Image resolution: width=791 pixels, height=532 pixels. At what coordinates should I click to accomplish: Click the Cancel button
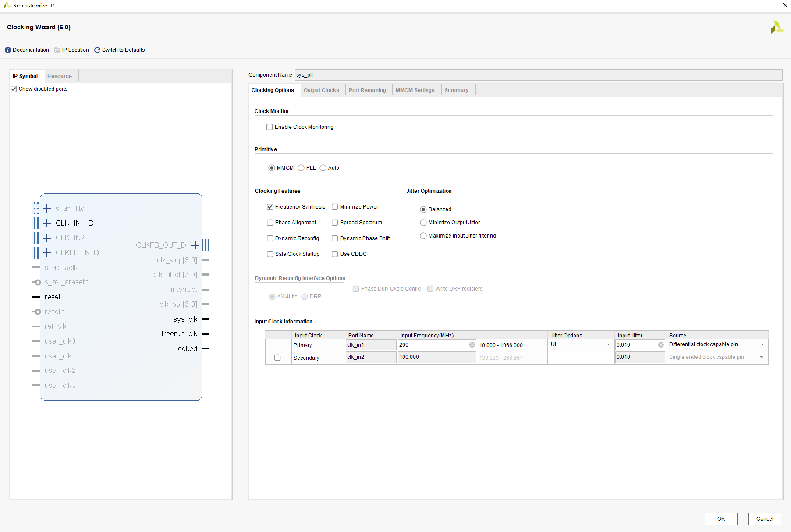pyautogui.click(x=765, y=519)
